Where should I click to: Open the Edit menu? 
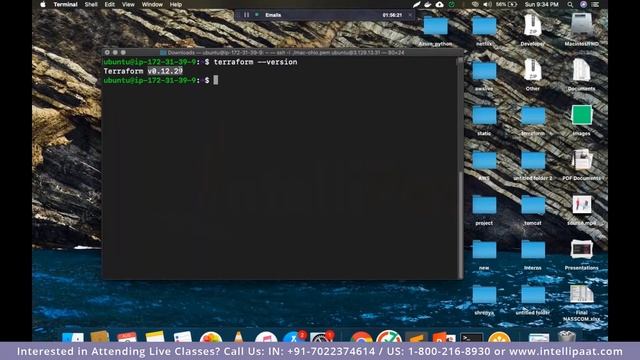[109, 4]
